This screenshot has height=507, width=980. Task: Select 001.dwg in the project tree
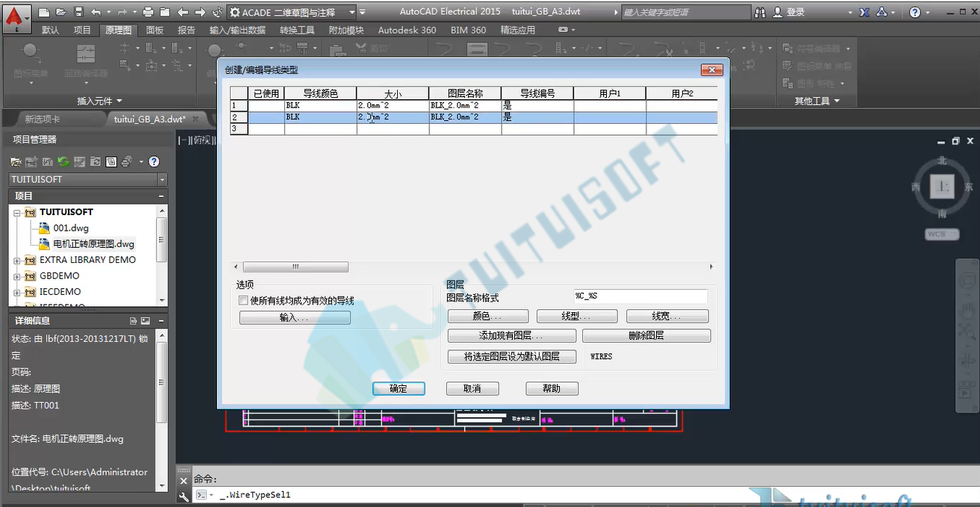[x=71, y=228]
